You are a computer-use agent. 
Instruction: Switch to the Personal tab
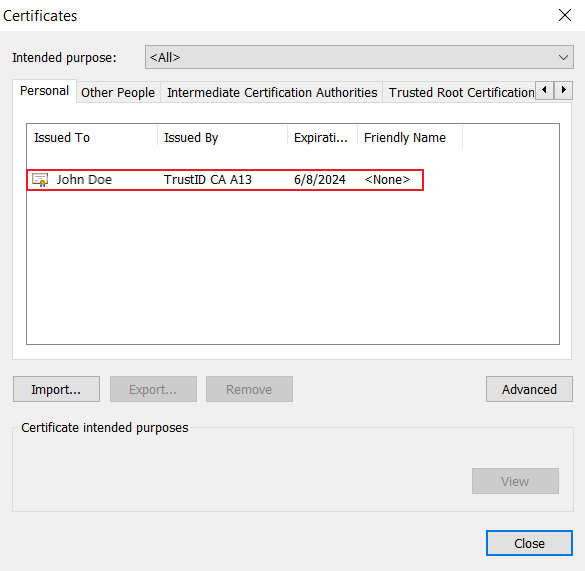pos(44,91)
